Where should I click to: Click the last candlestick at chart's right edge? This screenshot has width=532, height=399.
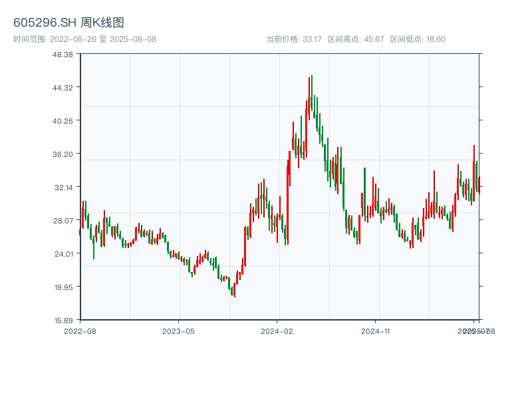point(479,185)
